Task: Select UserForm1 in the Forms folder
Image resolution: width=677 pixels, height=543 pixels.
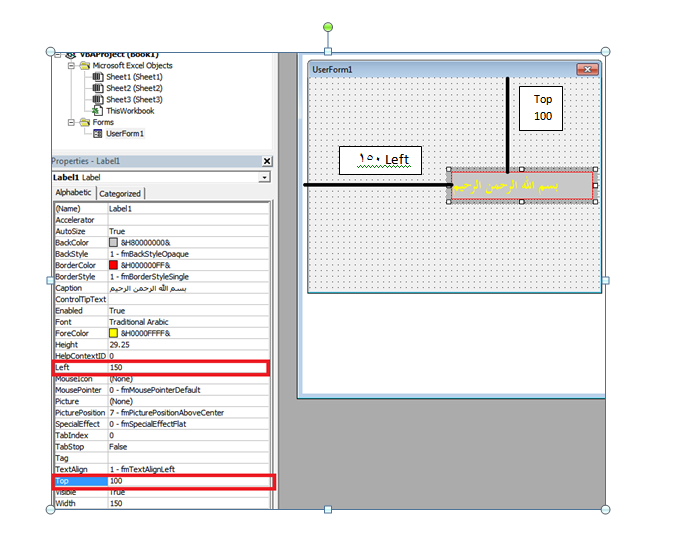Action: coord(125,134)
